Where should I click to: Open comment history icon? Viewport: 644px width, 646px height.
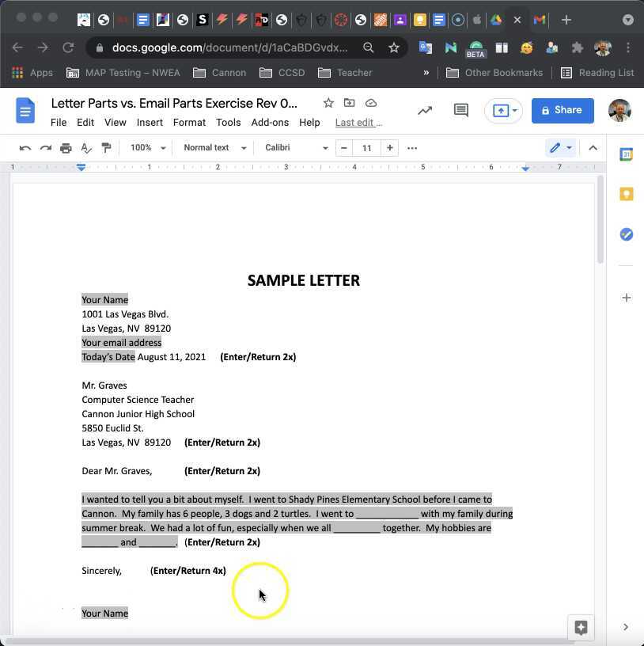tap(461, 110)
